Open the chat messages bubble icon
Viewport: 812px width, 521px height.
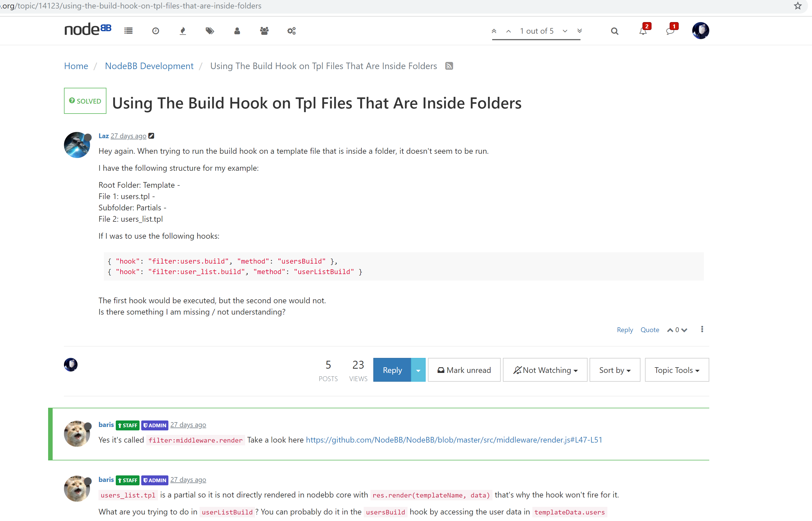pos(670,31)
